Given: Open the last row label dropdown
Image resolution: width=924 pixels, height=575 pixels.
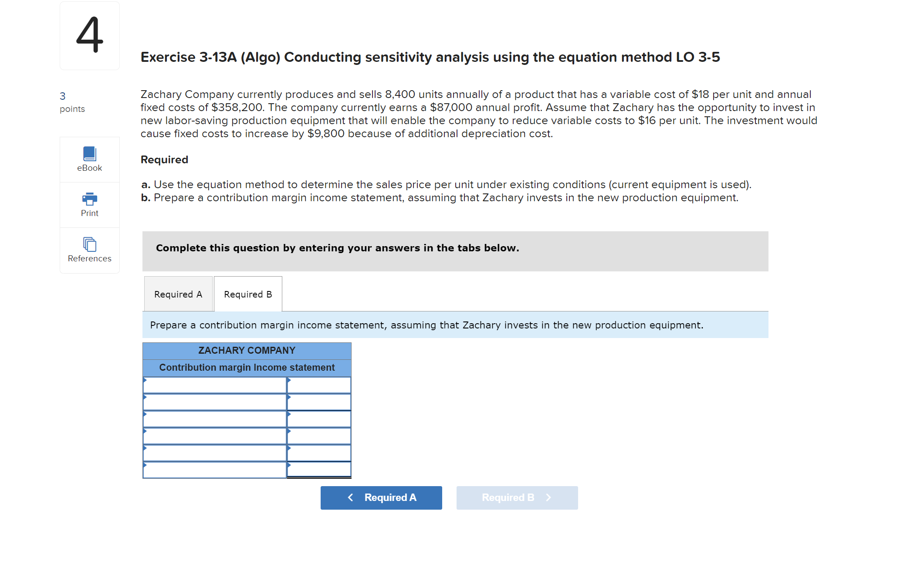Looking at the screenshot, I should (145, 469).
